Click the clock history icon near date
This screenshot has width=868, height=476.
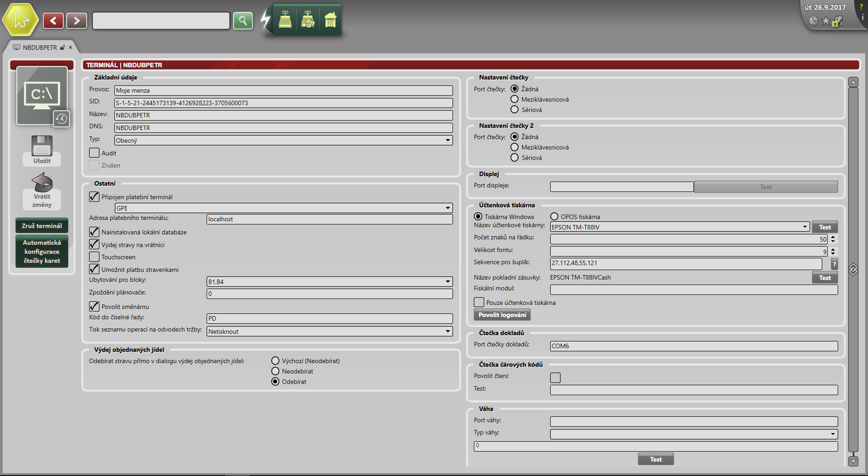[813, 21]
